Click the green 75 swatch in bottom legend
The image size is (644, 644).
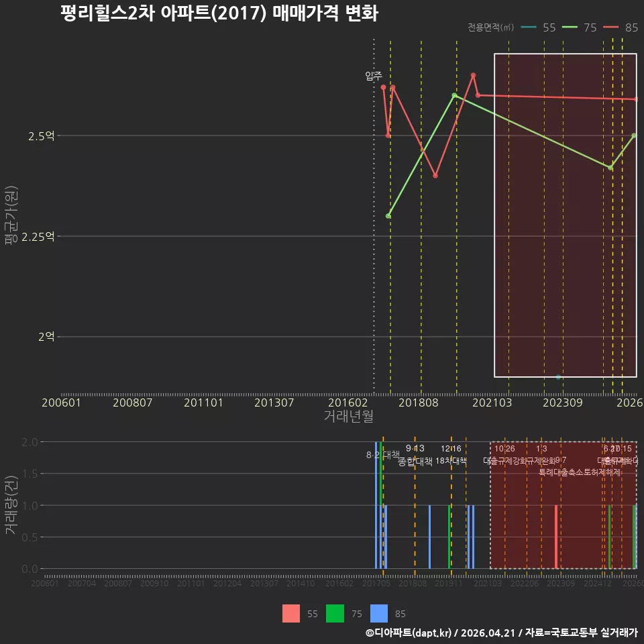point(335,613)
